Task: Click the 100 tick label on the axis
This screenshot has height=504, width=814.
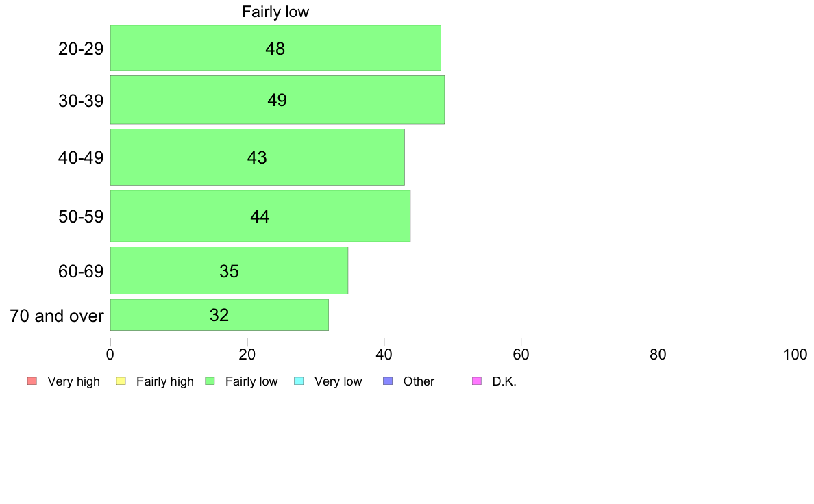Action: click(x=795, y=355)
